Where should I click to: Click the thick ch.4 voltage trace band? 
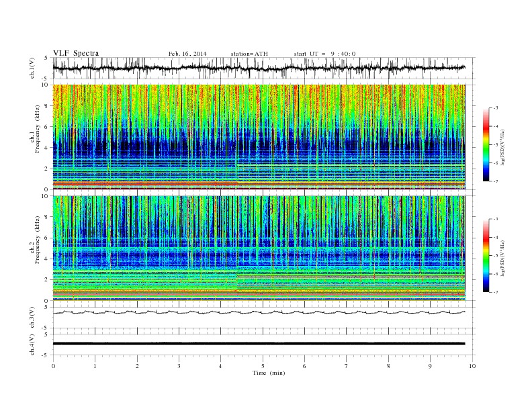pyautogui.click(x=259, y=344)
